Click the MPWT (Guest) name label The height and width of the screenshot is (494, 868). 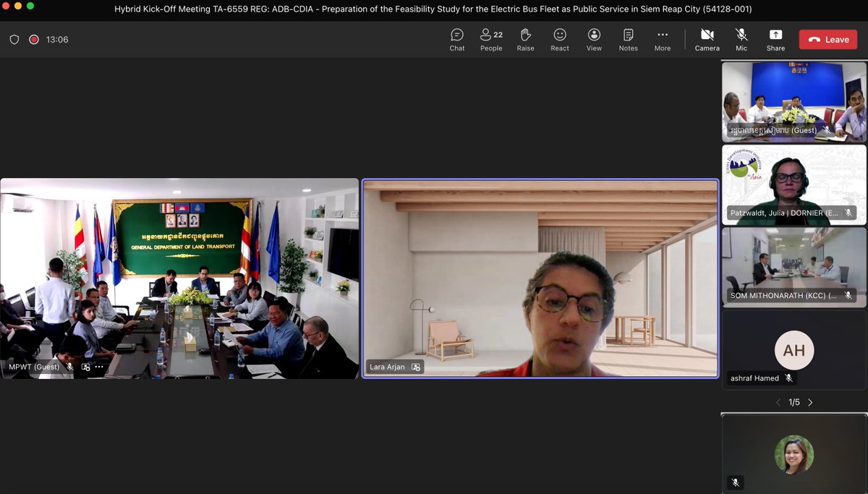coord(34,367)
